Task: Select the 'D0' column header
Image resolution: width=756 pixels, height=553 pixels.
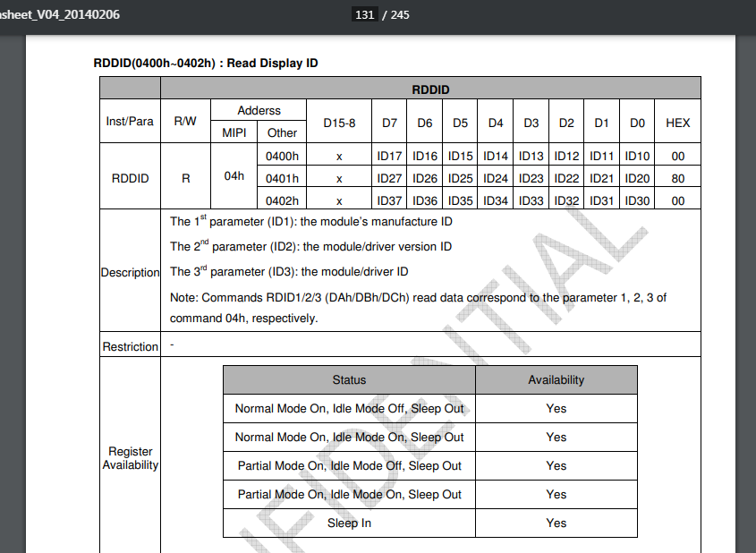Action: [x=637, y=123]
